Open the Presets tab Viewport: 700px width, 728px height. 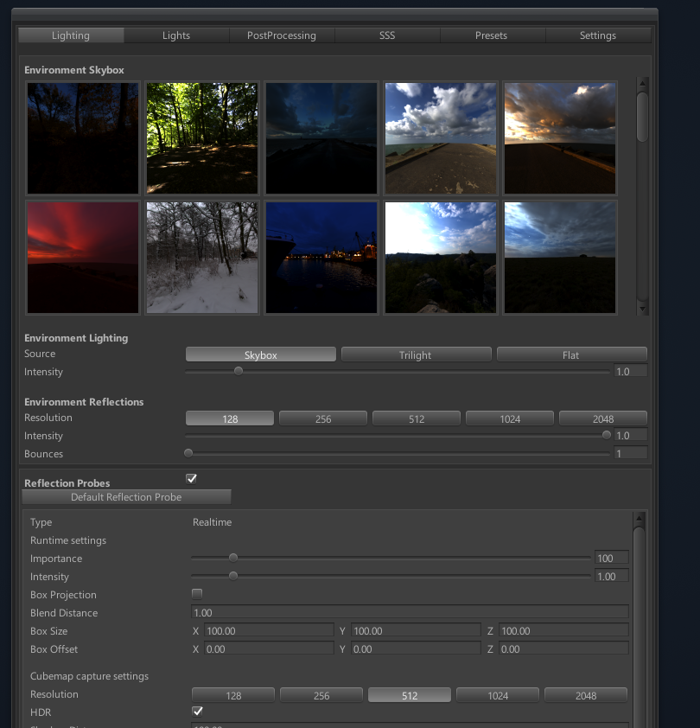492,35
